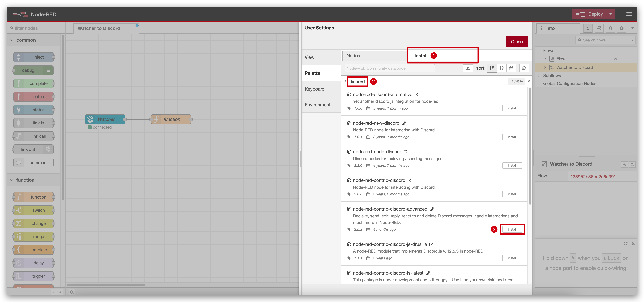This screenshot has width=644, height=302.
Task: Open the help book sidebar tab
Action: pyautogui.click(x=599, y=28)
